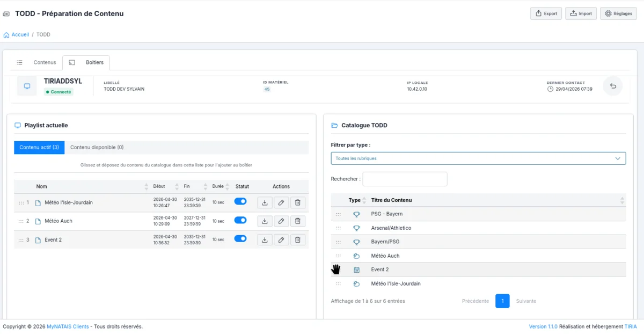The width and height of the screenshot is (644, 334).
Task: Open the Contenu actif (3) tab
Action: [39, 148]
